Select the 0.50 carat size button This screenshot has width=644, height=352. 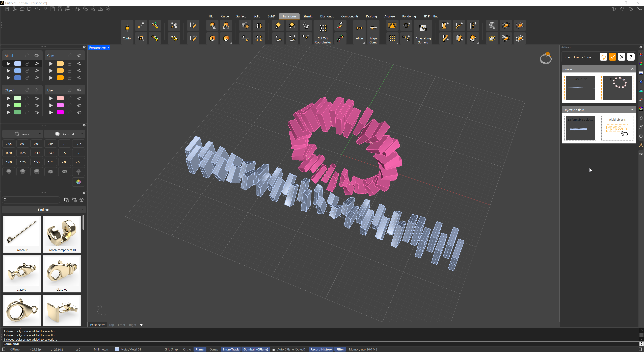(65, 153)
